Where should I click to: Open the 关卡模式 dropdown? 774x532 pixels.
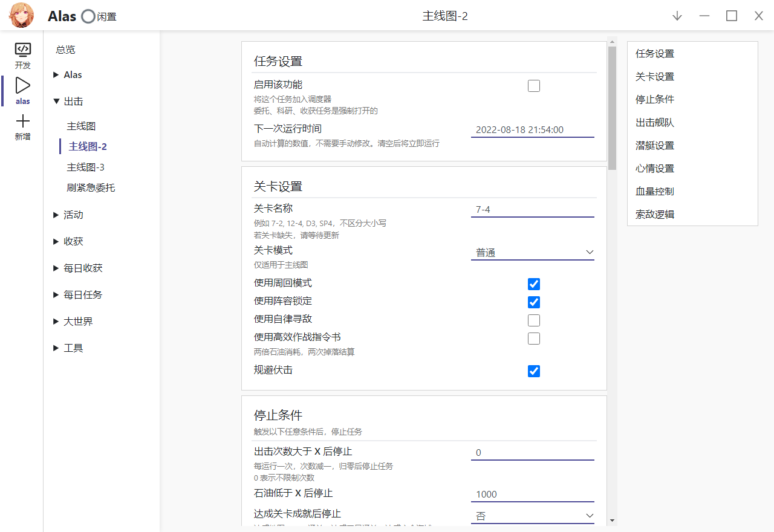click(x=532, y=252)
